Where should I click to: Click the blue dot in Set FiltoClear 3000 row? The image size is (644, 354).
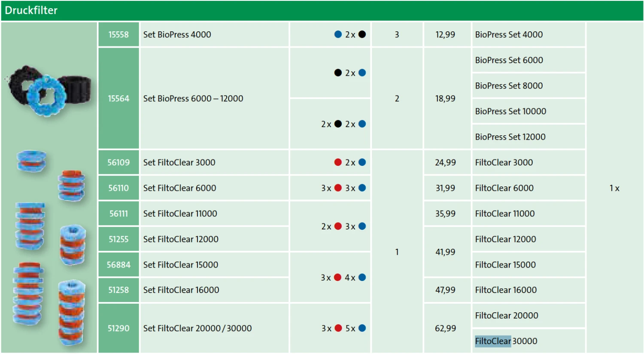(362, 162)
